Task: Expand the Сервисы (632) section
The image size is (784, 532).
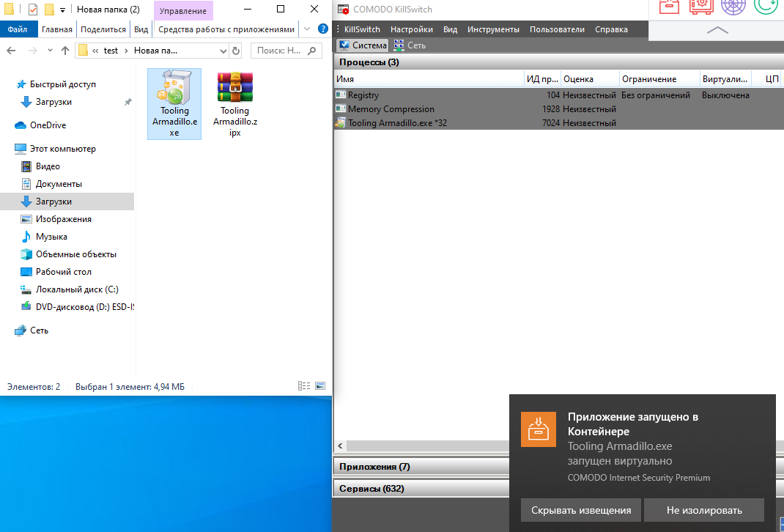Action: (x=421, y=489)
